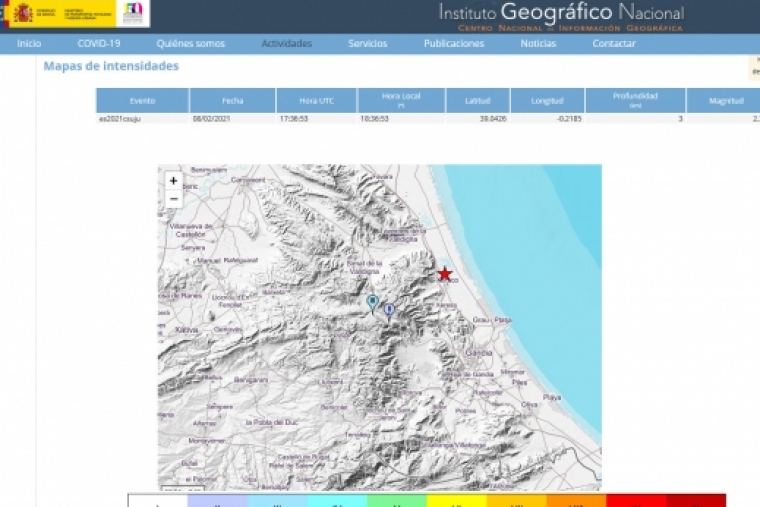The height and width of the screenshot is (507, 760).
Task: Click the red intensity IX legend swatch
Action: pyautogui.click(x=635, y=501)
